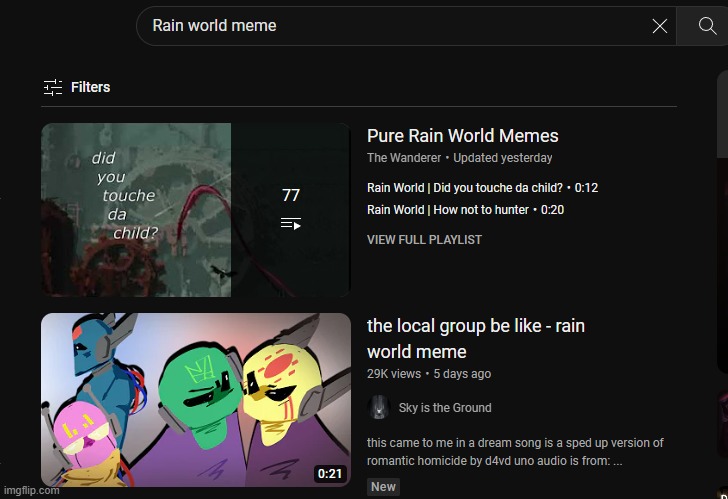The width and height of the screenshot is (728, 499).
Task: Open the local group be like video thumbnail
Action: (x=196, y=400)
